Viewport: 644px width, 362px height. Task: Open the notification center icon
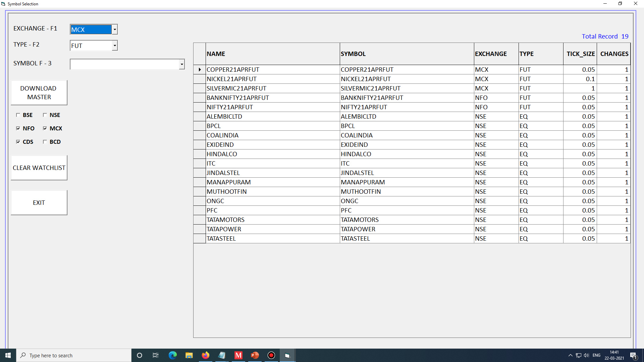coord(633,355)
